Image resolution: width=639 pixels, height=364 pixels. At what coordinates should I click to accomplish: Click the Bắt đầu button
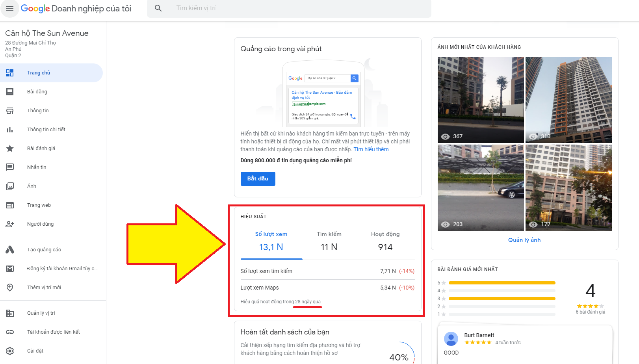[258, 178]
